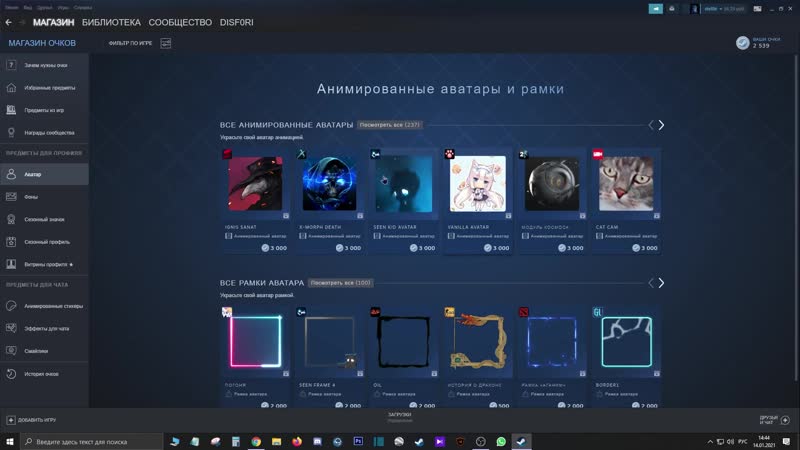Click the Windows search box on taskbar

pos(92,442)
